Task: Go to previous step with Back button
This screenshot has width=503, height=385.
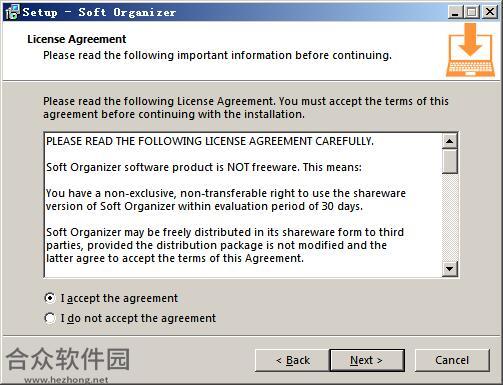Action: tap(292, 360)
